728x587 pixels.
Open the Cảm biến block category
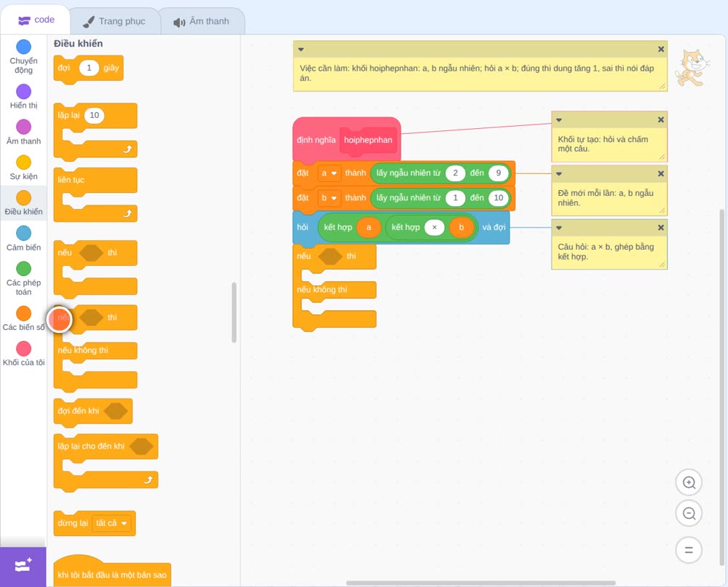point(24,238)
